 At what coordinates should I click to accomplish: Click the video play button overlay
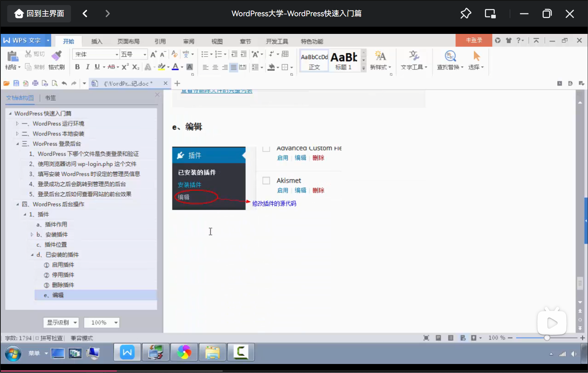552,322
